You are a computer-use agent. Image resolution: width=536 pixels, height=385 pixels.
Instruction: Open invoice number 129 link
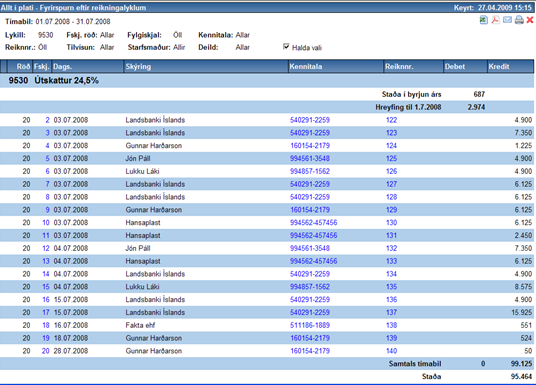click(x=391, y=210)
